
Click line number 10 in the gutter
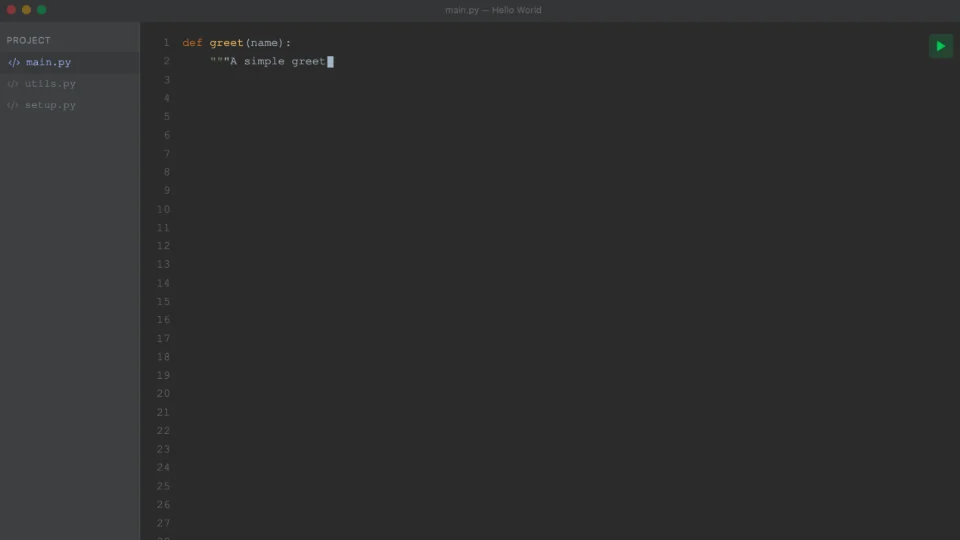(163, 209)
